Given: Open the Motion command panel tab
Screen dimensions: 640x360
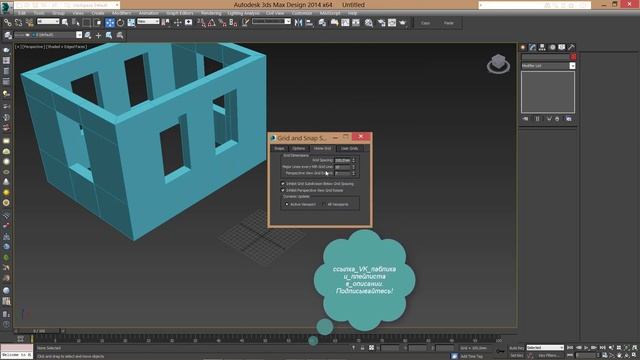Looking at the screenshot, I should [x=552, y=47].
